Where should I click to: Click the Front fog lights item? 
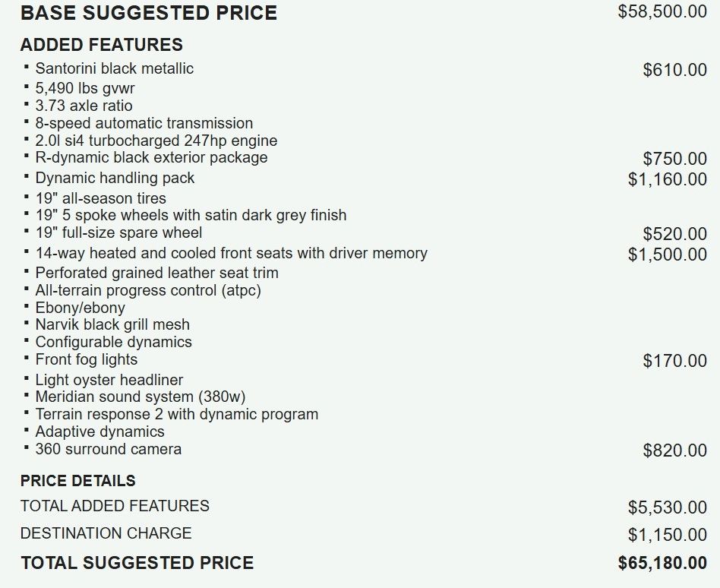(86, 359)
